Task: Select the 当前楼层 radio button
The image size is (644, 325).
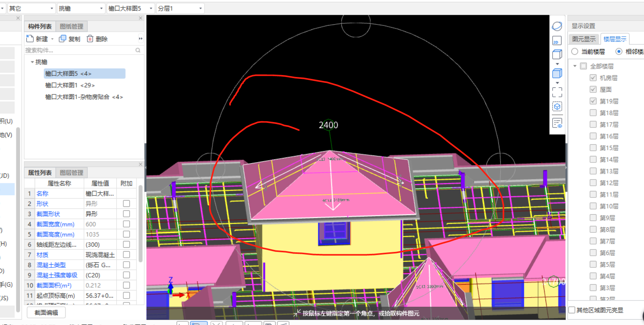Action: [x=574, y=51]
